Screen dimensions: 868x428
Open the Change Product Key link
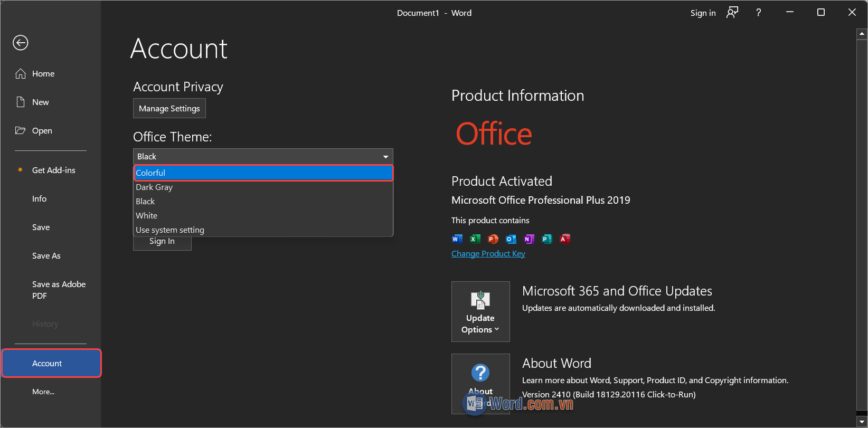pos(488,254)
